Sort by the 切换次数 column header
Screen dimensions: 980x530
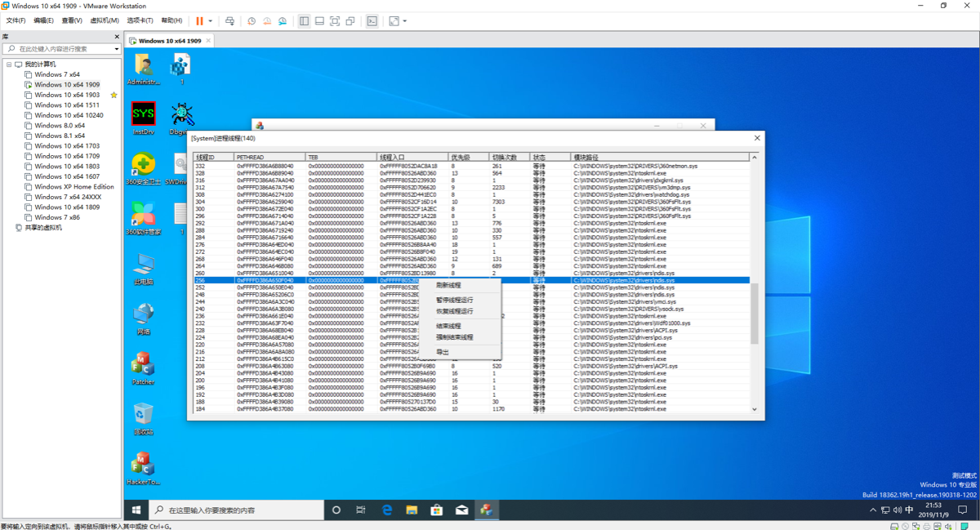click(x=510, y=157)
